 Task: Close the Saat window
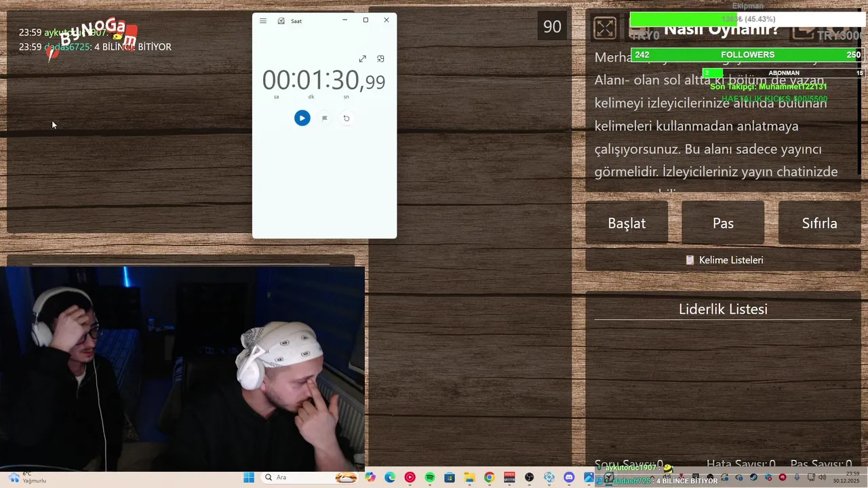[387, 20]
